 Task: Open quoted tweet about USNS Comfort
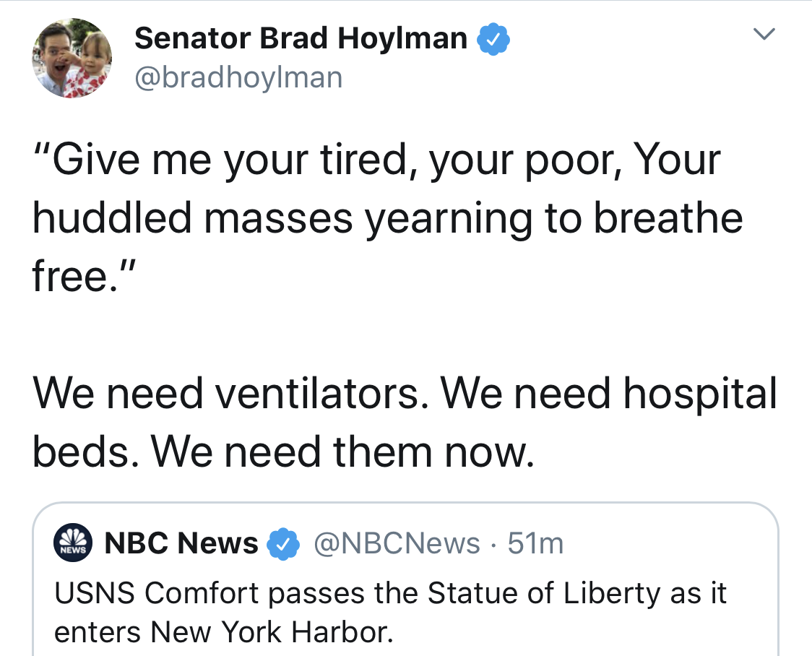tap(405, 613)
